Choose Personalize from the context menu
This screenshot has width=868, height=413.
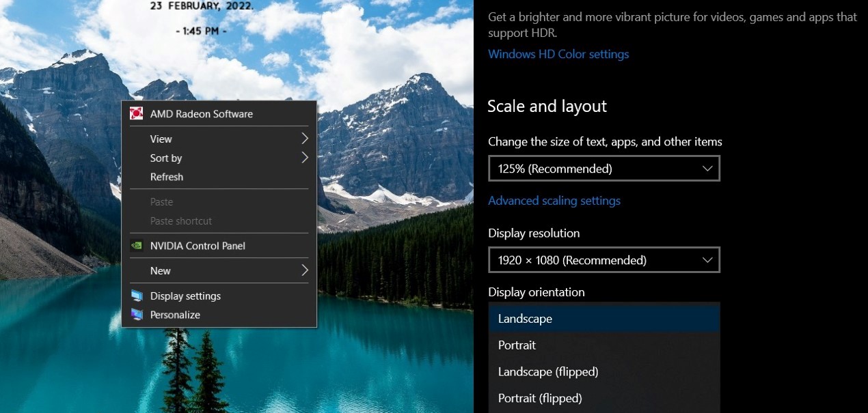coord(174,315)
